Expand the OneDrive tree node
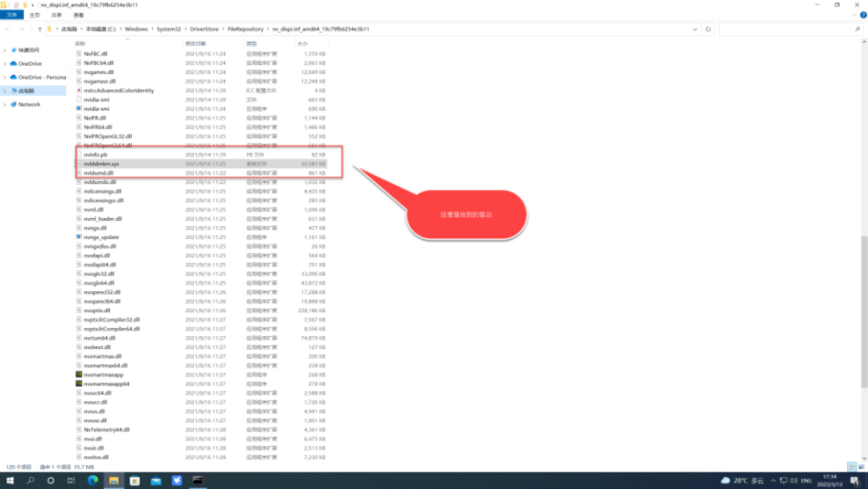Screen dimensions: 868x489 click(5, 64)
